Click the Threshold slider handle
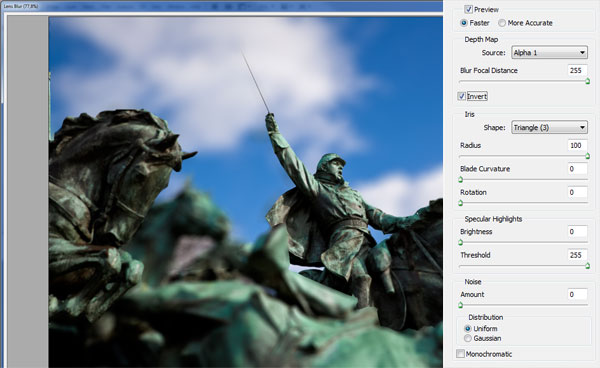This screenshot has height=368, width=600. click(587, 265)
